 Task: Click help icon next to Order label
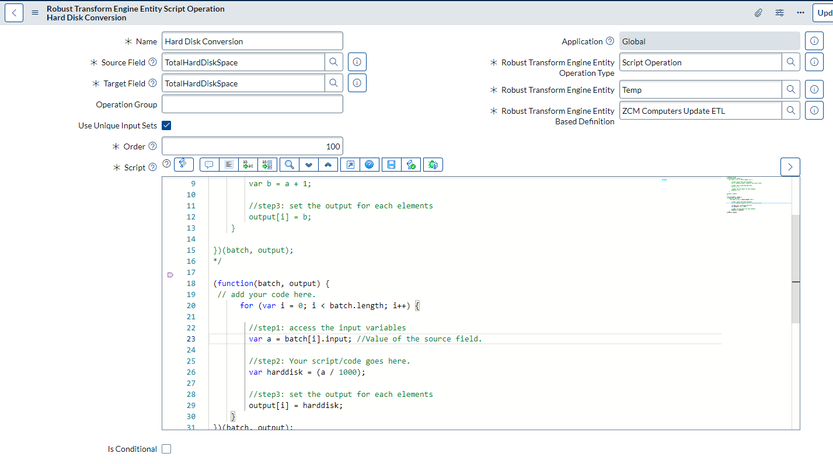pos(152,146)
